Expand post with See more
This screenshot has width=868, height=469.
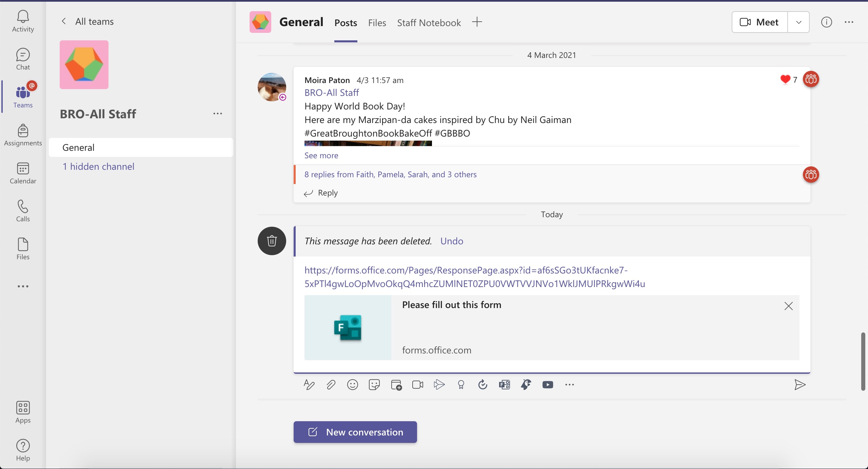(x=321, y=156)
